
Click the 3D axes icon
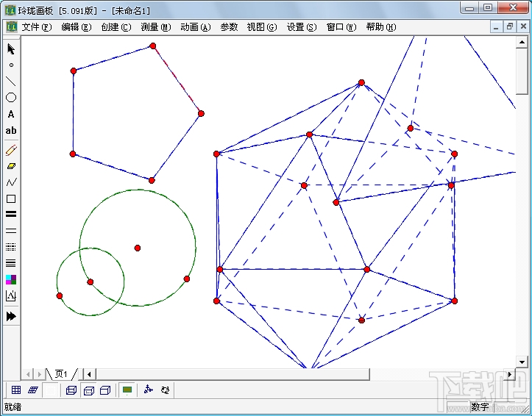tap(148, 390)
